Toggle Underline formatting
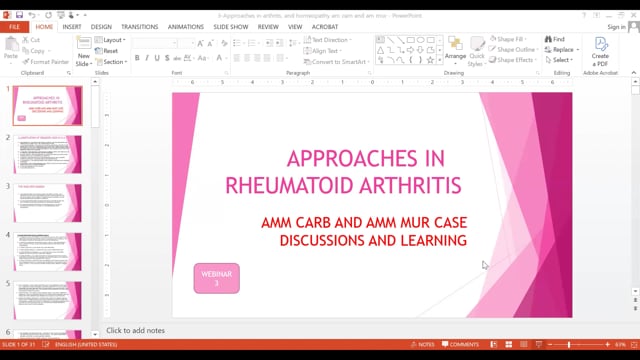Screen dimensions: 640x360 [x=157, y=58]
